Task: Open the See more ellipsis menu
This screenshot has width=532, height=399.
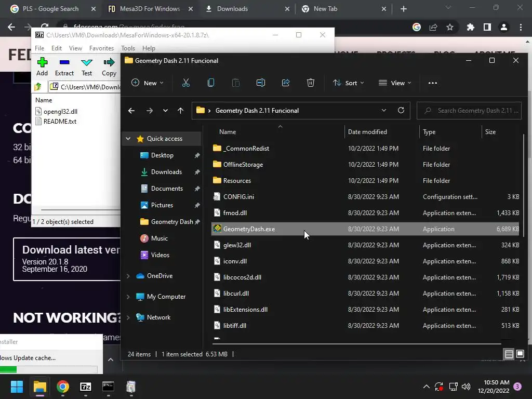Action: 433,83
